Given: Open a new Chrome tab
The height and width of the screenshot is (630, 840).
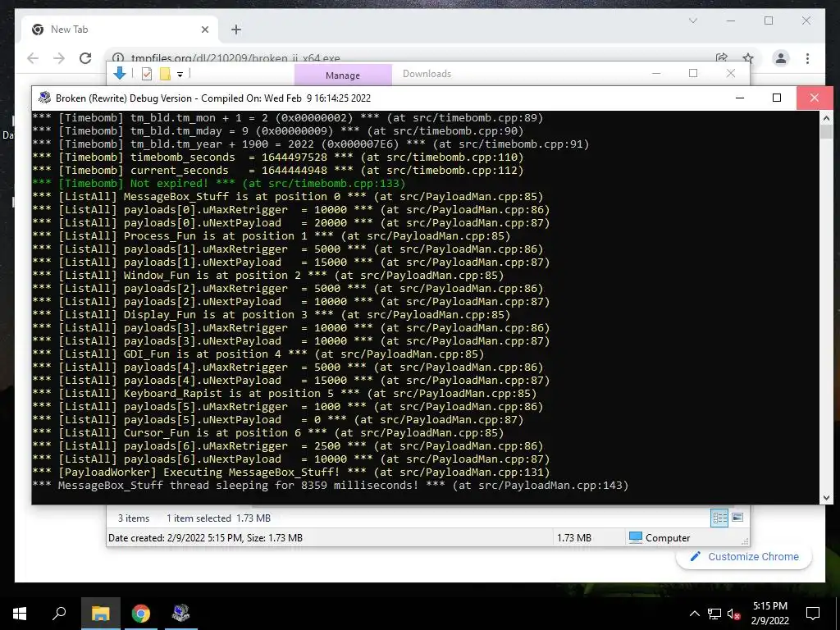Looking at the screenshot, I should pos(236,30).
